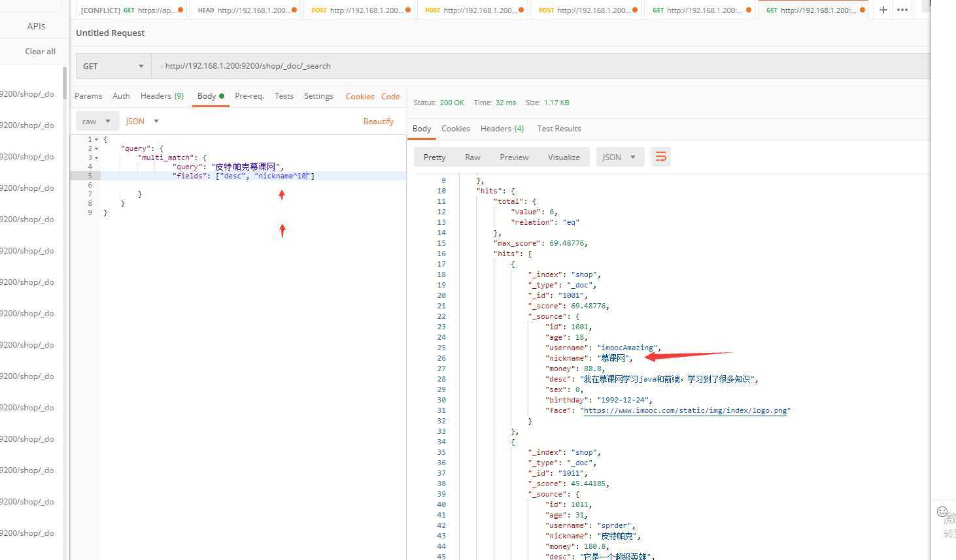Open a new request tab with plus icon

click(x=883, y=10)
